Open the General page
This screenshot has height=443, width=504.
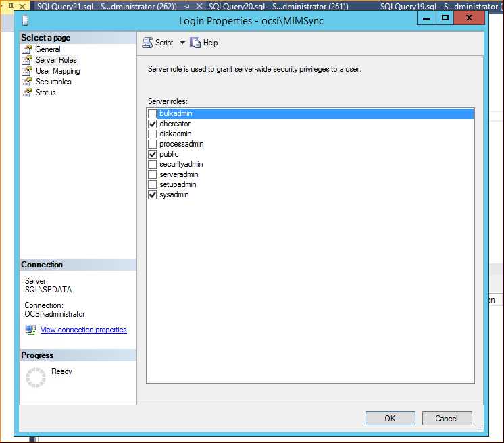[x=48, y=49]
